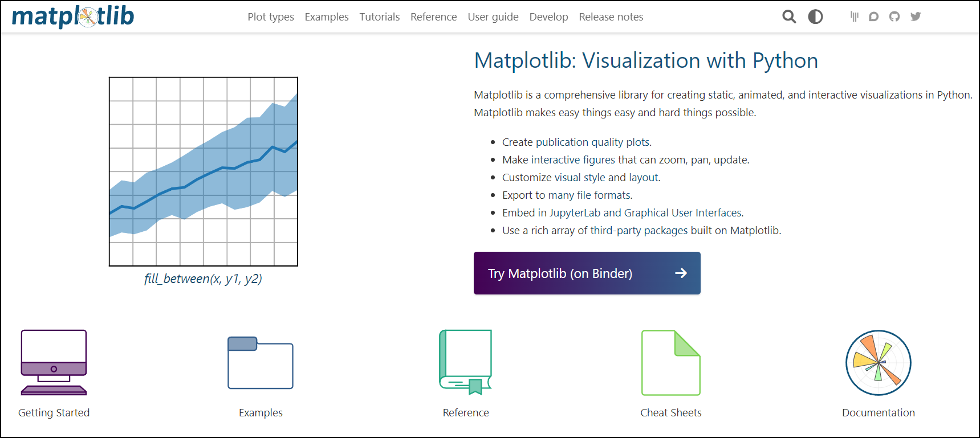Open the Twitter bird icon

916,17
